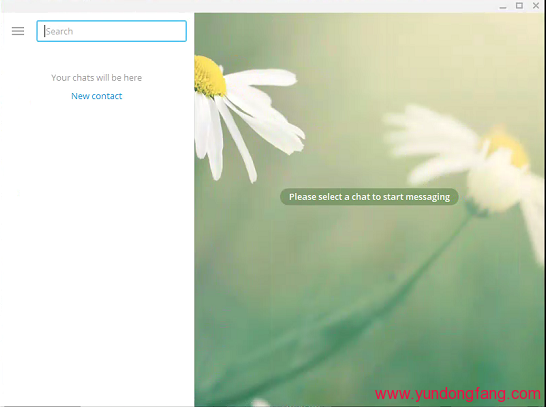Click the yellow center of the sharp daisy
This screenshot has height=407, width=546.
pyautogui.click(x=209, y=77)
